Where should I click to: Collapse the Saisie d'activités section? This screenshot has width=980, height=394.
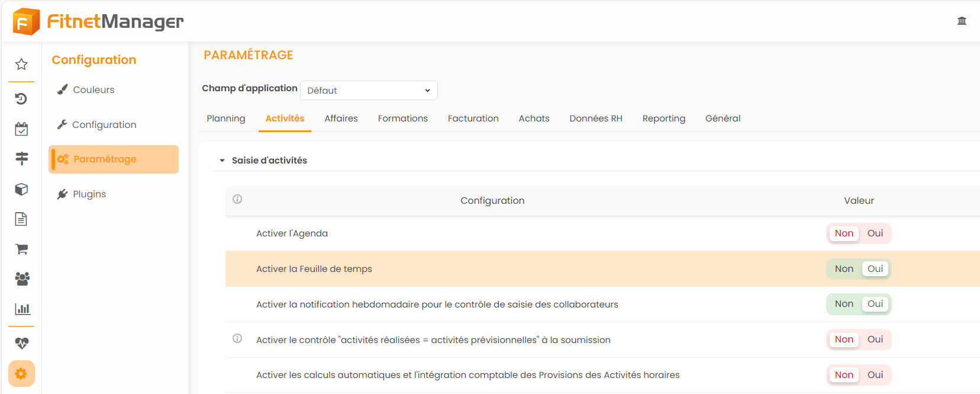pyautogui.click(x=223, y=161)
